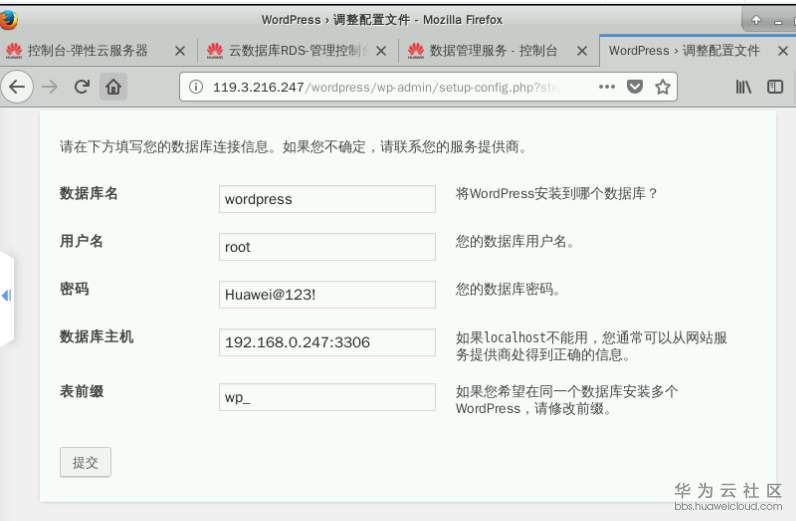Close the 云数据库RDS tab

coord(381,51)
